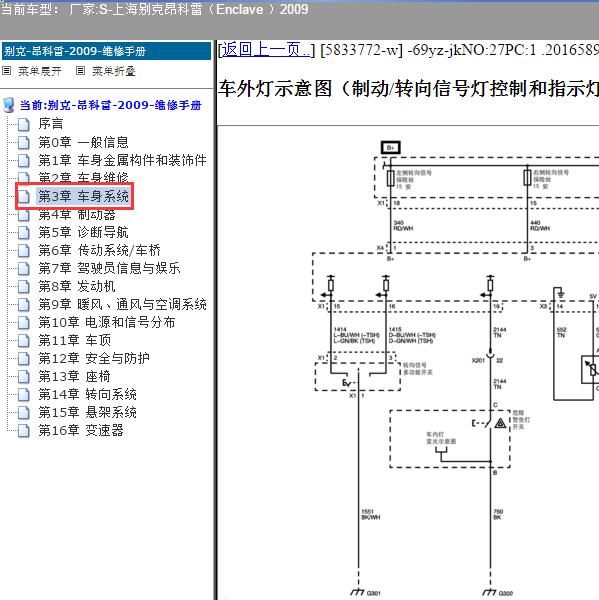
Task: Expand the menu with 菜单展开
Action: (39, 71)
